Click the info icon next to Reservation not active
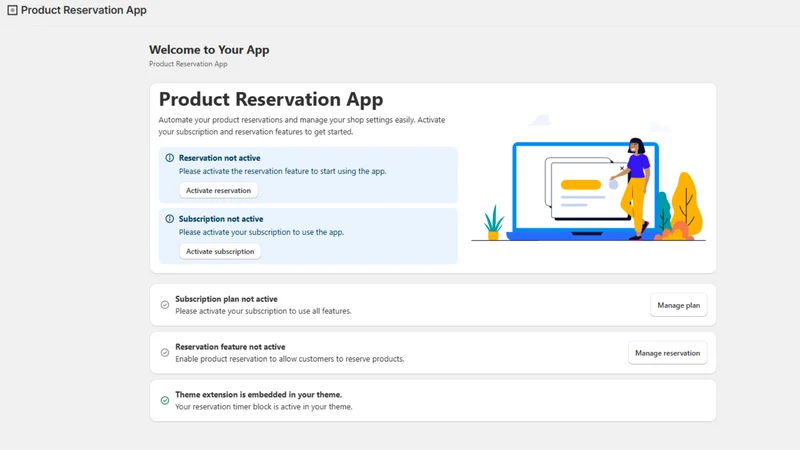 (x=169, y=158)
